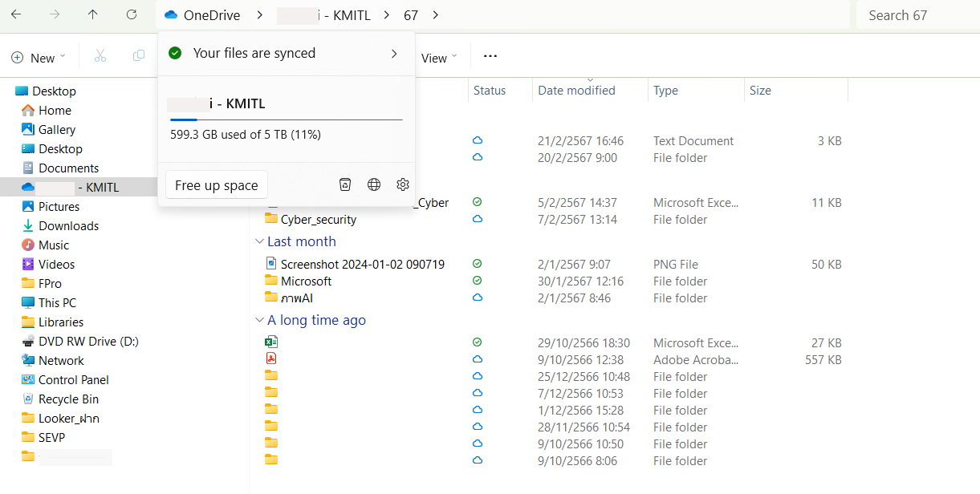The image size is (980, 494).
Task: Click the three-dot See more menu
Action: 490,56
